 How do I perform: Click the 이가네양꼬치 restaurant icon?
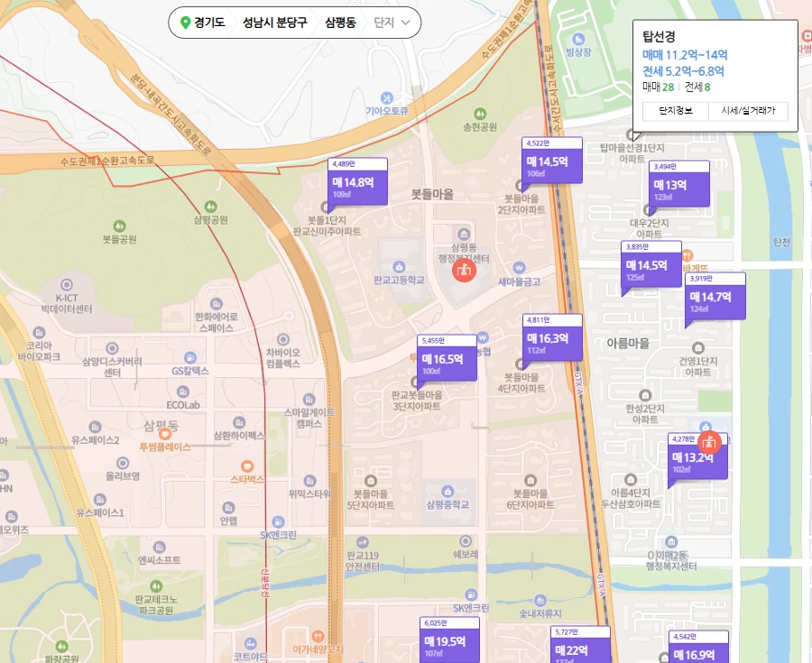tap(318, 636)
